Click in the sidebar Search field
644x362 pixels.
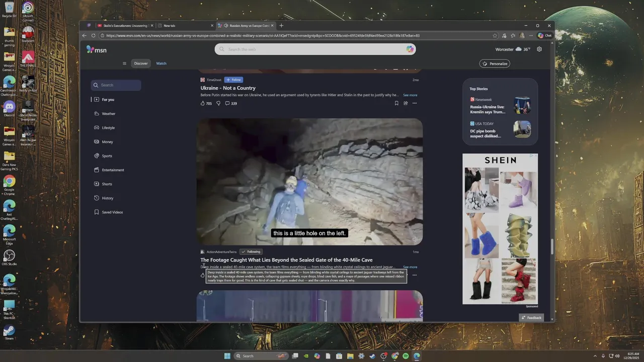[116, 85]
